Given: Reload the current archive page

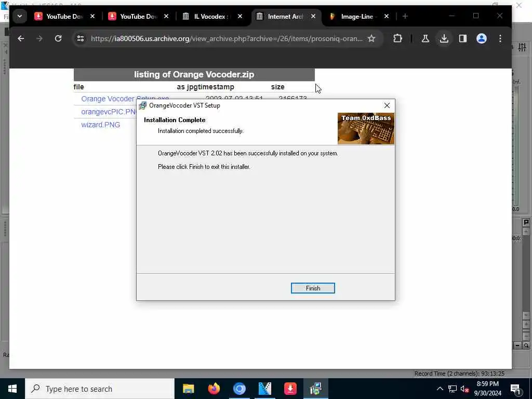Looking at the screenshot, I should tap(58, 38).
